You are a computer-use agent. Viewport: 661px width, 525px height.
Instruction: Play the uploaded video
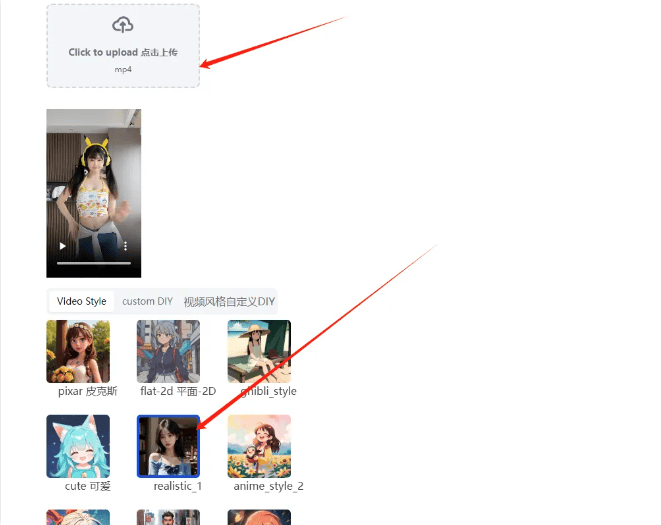63,246
